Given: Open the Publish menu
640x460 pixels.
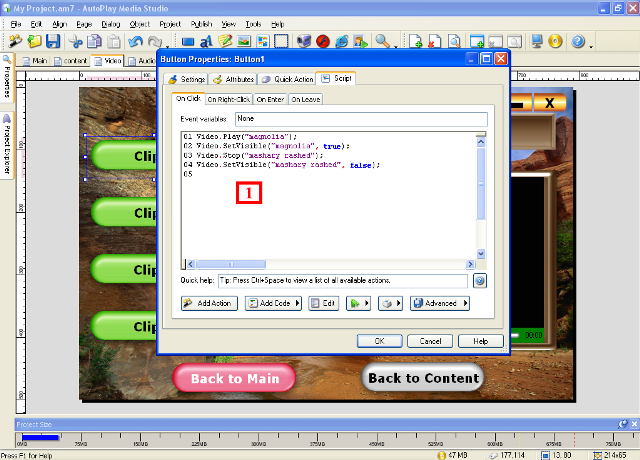Looking at the screenshot, I should 200,22.
